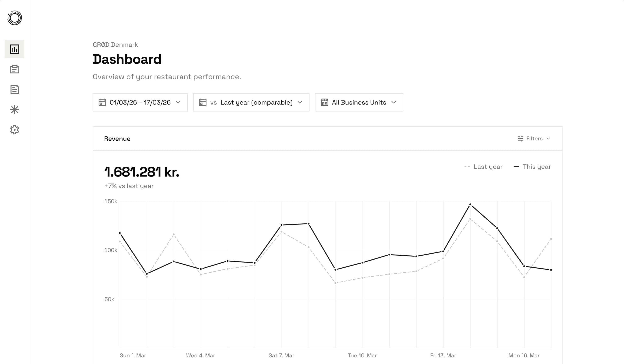Open the reports document sidebar icon
This screenshot has width=624, height=364.
[15, 89]
